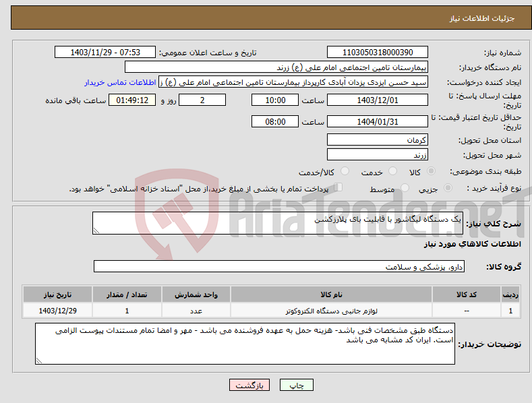Click the unit cell عدد
This screenshot has height=403, width=532.
pos(196,311)
